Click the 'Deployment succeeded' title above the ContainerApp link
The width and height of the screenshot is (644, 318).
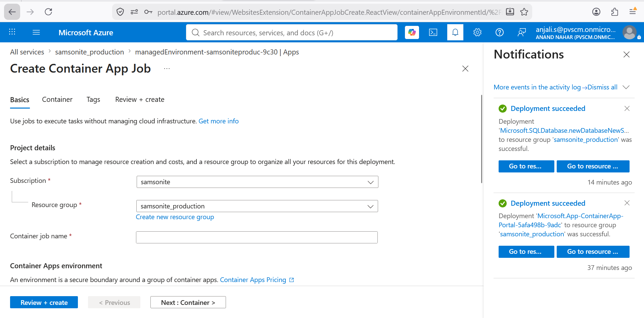coord(548,203)
